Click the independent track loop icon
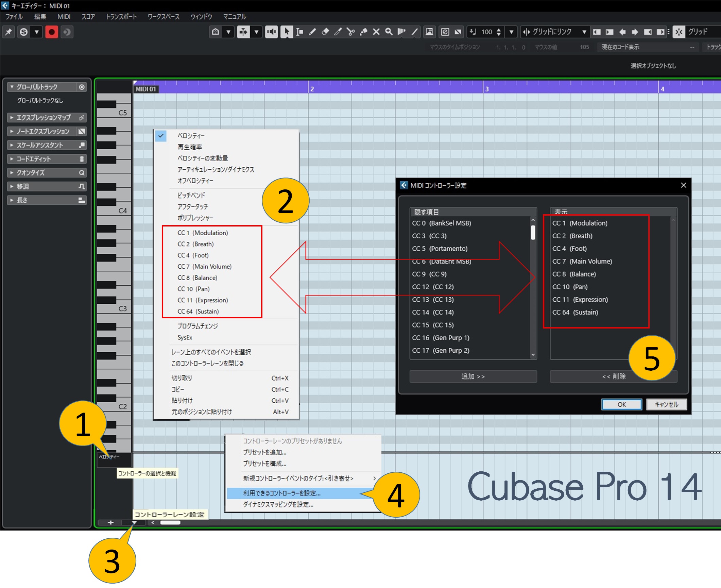The image size is (721, 588). (430, 32)
